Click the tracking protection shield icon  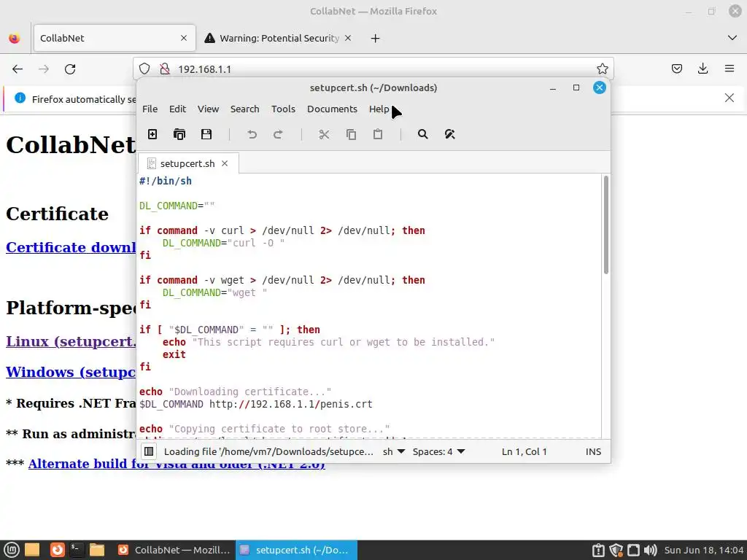point(144,69)
